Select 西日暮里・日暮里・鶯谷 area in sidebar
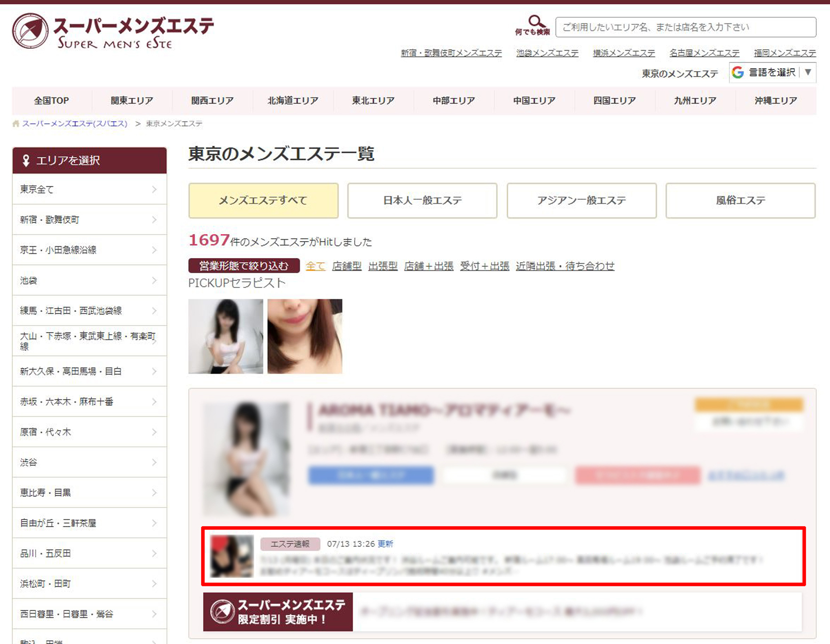Viewport: 830px width, 644px height. click(89, 614)
